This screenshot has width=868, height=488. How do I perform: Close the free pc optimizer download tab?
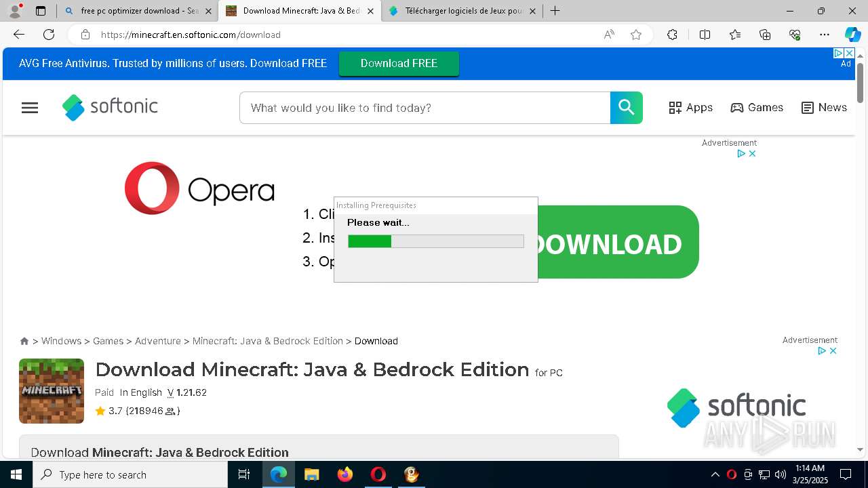coord(208,11)
